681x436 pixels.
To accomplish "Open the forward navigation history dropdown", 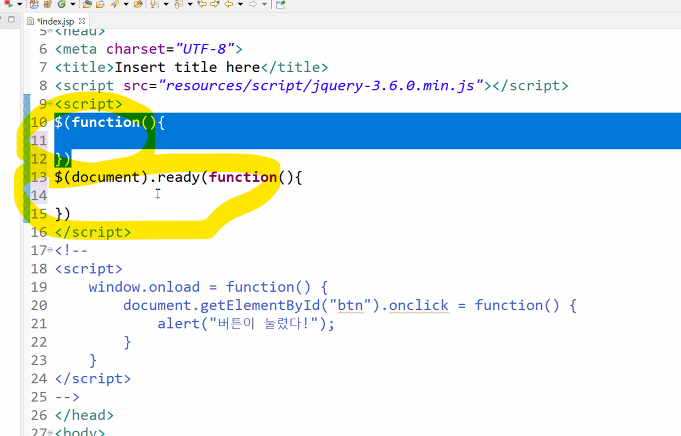I will point(264,4).
